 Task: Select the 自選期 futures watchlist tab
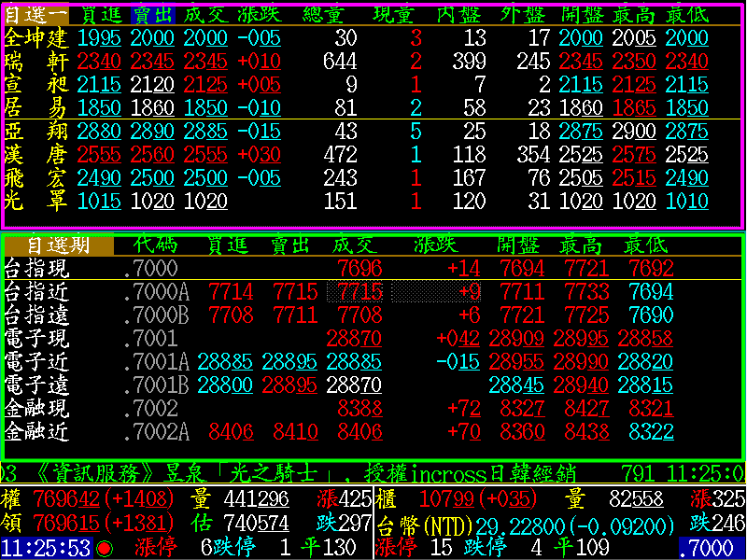[x=58, y=245]
